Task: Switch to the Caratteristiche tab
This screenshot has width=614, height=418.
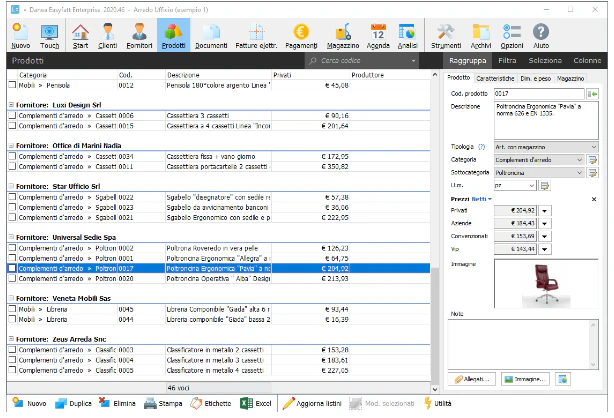Action: (495, 78)
